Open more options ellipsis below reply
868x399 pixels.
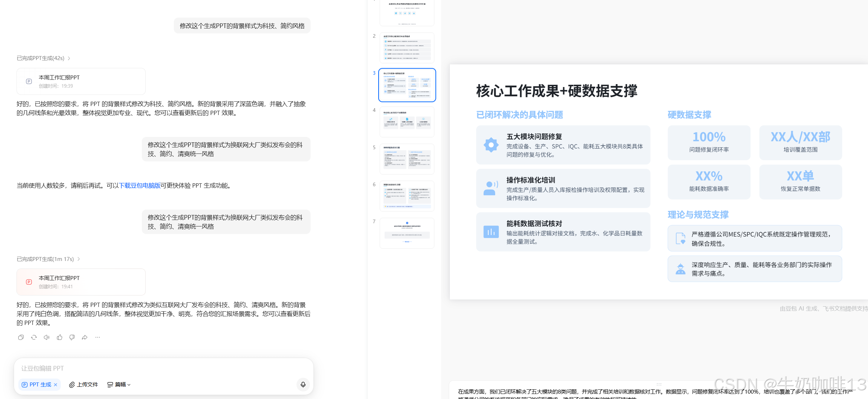click(x=98, y=337)
